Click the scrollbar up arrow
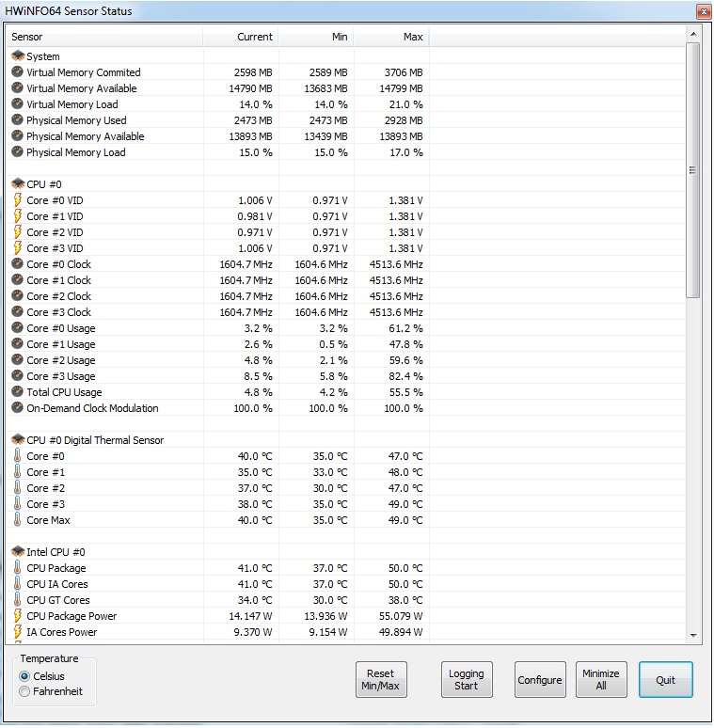 click(x=693, y=34)
